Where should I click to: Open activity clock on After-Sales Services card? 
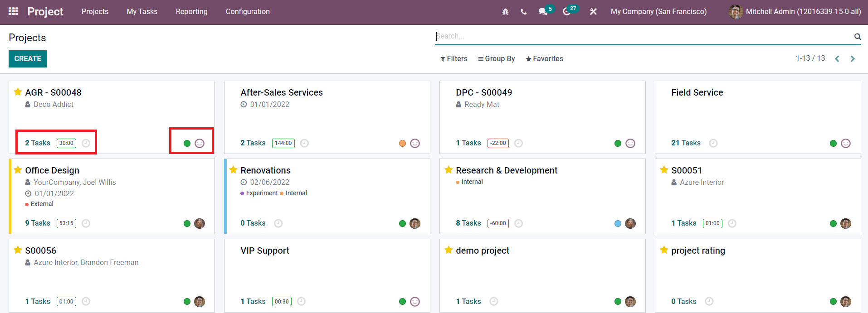tap(305, 143)
